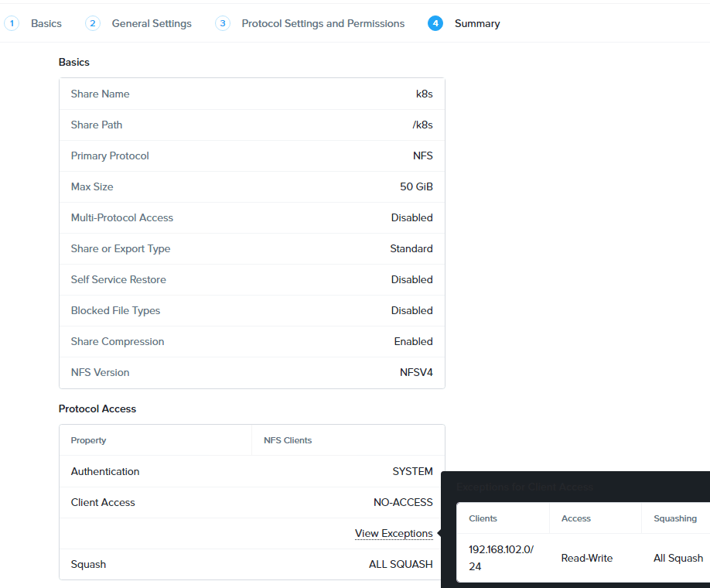Open the General Settings step label
710x588 pixels.
tap(152, 24)
